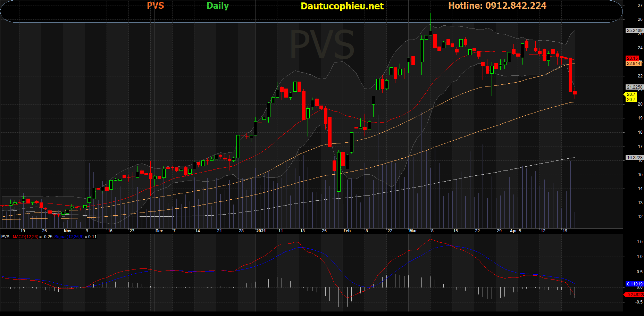644x316 pixels.
Task: Click the Mar date axis label
Action: (x=413, y=231)
